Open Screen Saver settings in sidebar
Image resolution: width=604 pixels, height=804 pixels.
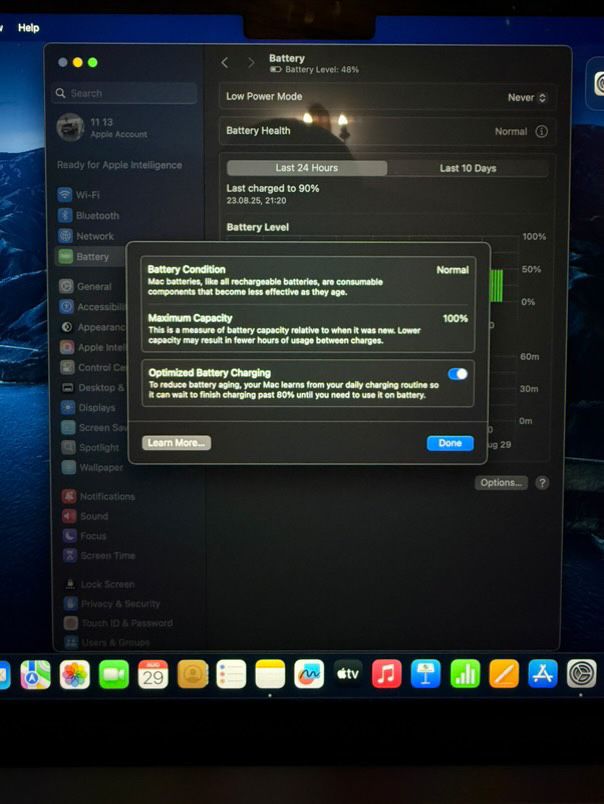click(x=93, y=428)
